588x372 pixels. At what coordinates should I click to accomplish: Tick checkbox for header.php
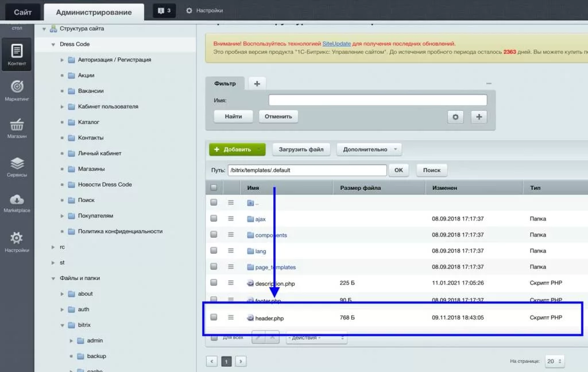[214, 317]
